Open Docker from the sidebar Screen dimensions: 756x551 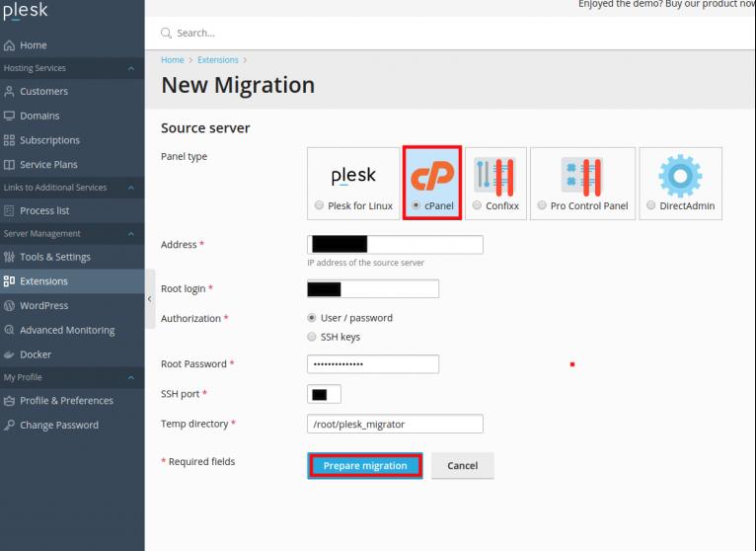36,354
